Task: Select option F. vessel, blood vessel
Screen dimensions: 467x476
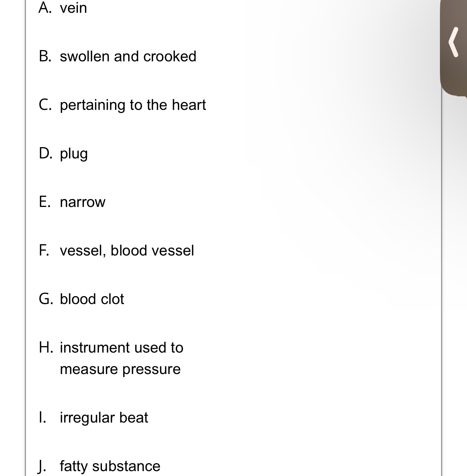Action: [116, 251]
